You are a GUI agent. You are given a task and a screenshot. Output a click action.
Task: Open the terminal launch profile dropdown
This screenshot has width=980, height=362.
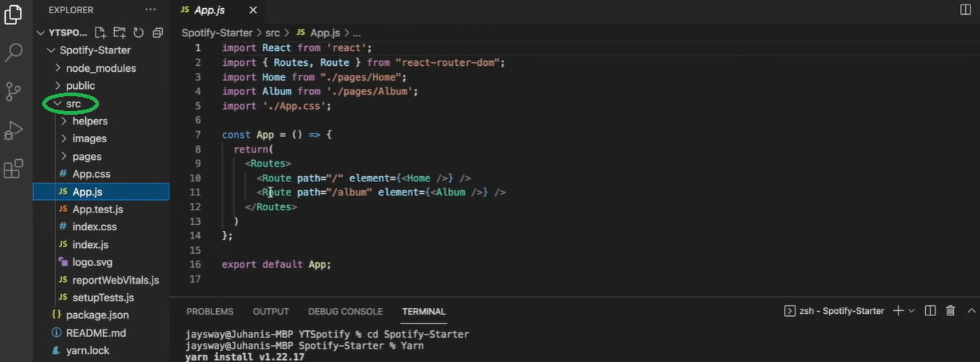pos(911,311)
